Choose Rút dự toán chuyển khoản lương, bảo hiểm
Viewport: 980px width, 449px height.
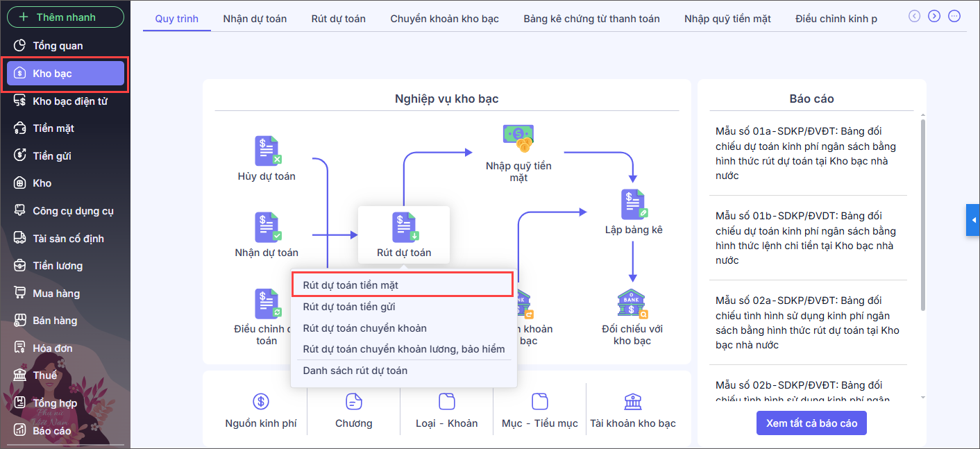(404, 349)
